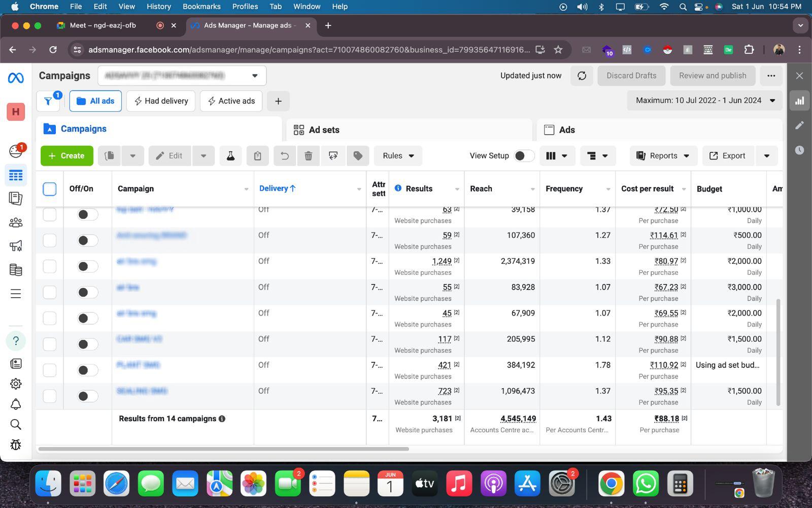812x508 pixels.
Task: Click the green Create button
Action: (66, 156)
